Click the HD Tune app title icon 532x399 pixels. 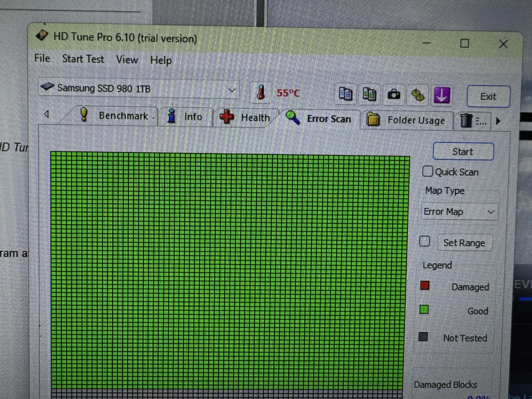point(42,35)
